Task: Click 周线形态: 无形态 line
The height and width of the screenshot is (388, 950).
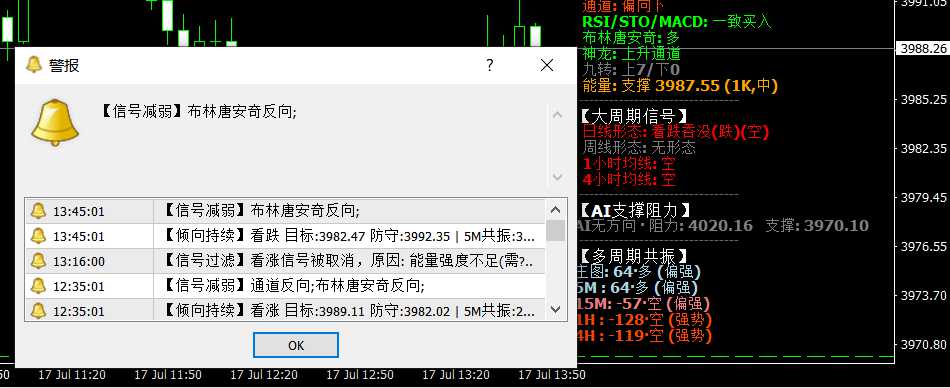Action: [639, 147]
